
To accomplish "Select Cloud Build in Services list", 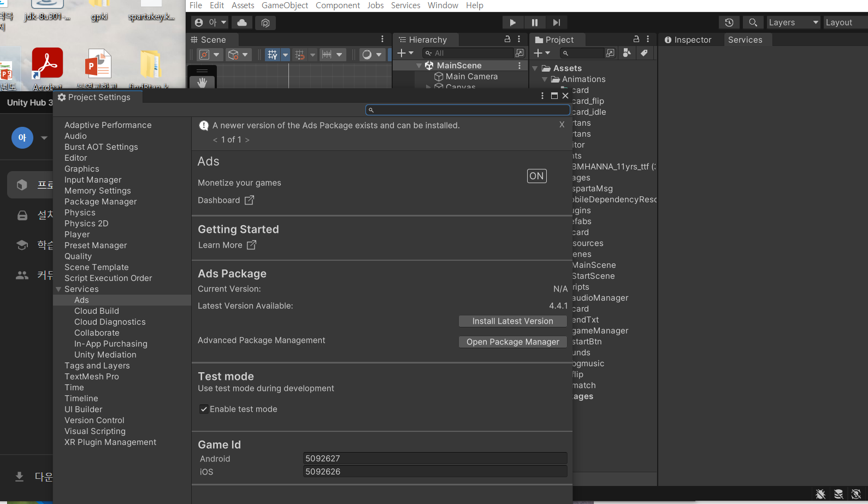I will click(97, 311).
